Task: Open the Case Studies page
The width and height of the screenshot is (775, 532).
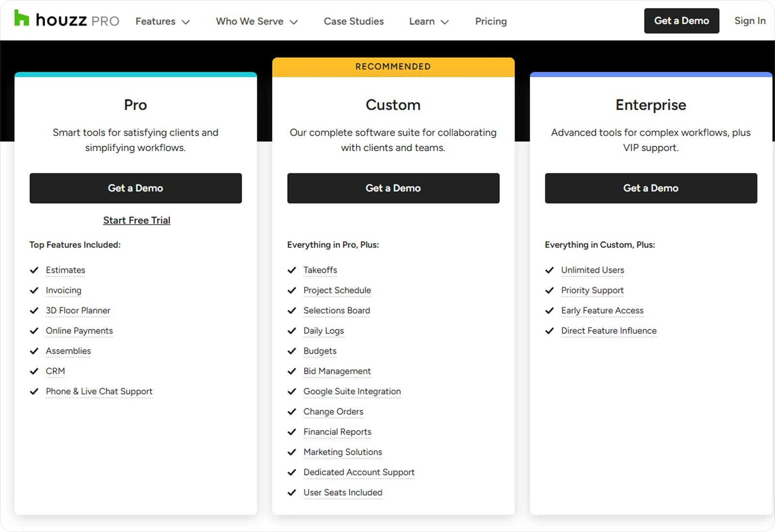Action: pyautogui.click(x=354, y=21)
